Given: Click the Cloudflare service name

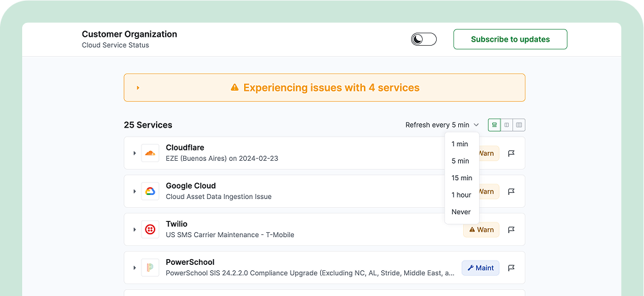Looking at the screenshot, I should click(185, 148).
